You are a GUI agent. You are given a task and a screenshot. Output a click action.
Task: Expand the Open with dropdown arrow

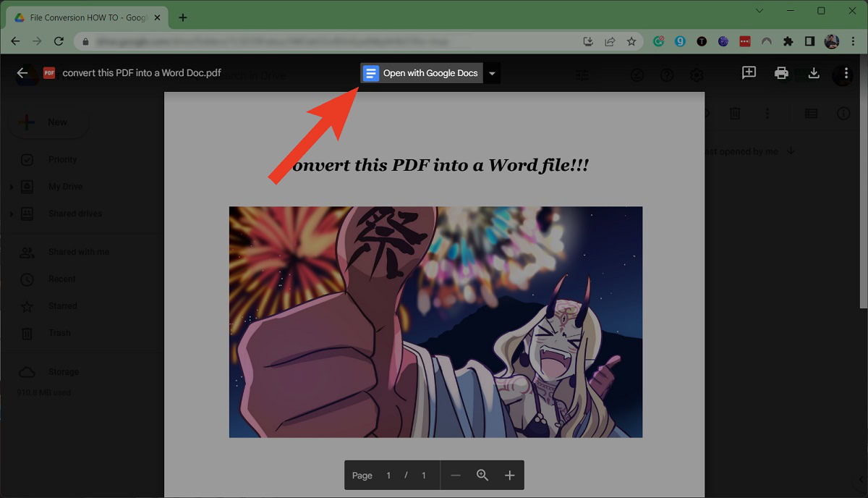[492, 73]
